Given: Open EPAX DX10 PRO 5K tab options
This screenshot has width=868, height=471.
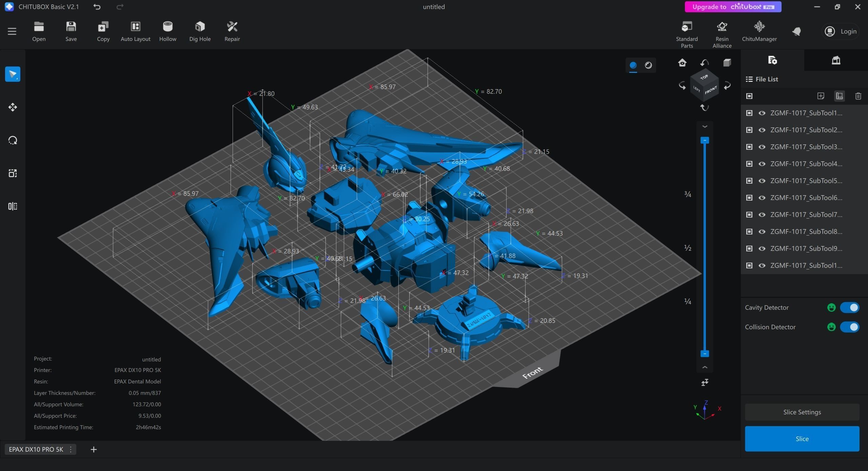Looking at the screenshot, I should pos(71,449).
